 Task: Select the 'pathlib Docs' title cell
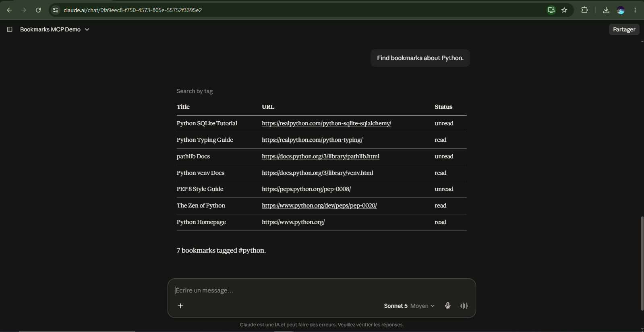(193, 156)
